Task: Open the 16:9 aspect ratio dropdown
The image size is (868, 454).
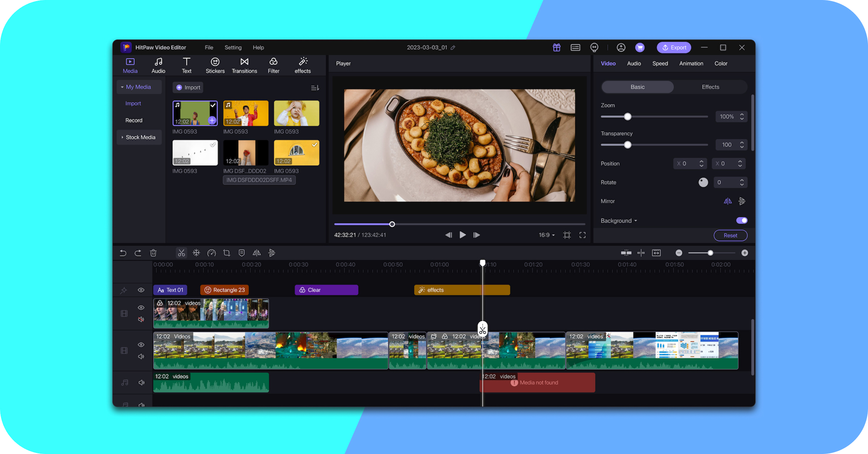Action: 547,235
